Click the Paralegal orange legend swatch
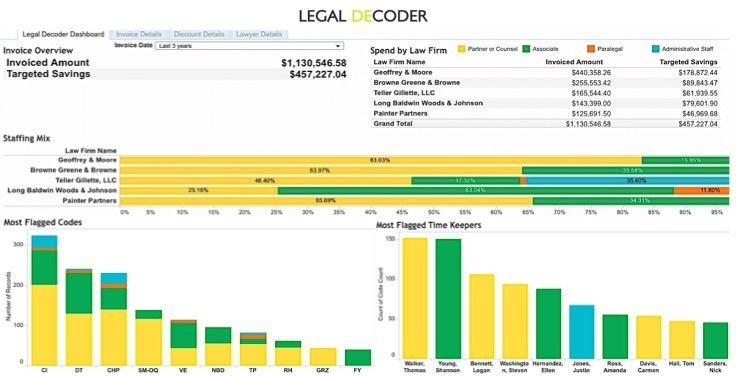Image resolution: width=736 pixels, height=378 pixels. tap(590, 49)
